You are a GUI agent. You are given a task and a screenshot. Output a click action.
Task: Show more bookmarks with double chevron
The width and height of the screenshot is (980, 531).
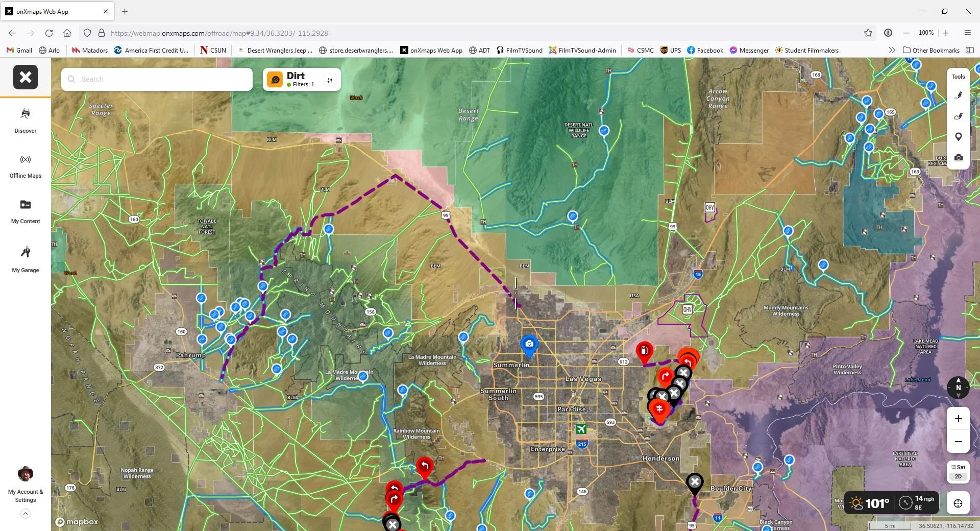pyautogui.click(x=892, y=50)
